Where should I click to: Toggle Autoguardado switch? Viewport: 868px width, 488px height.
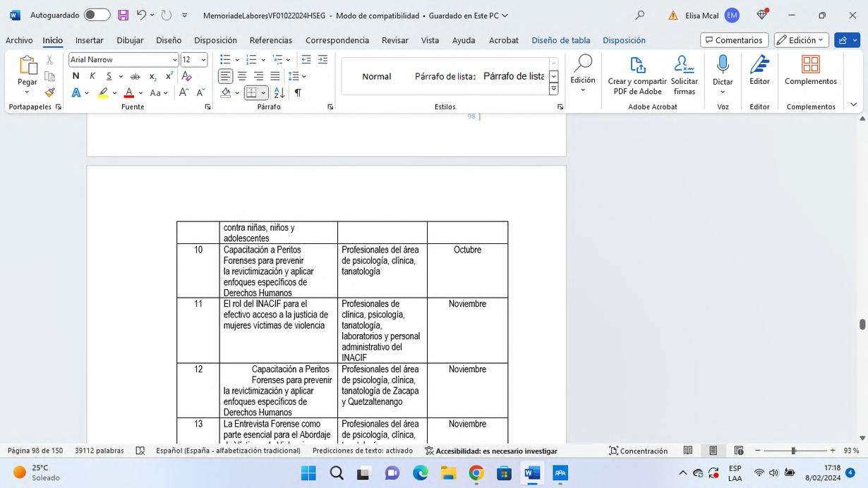(x=97, y=15)
